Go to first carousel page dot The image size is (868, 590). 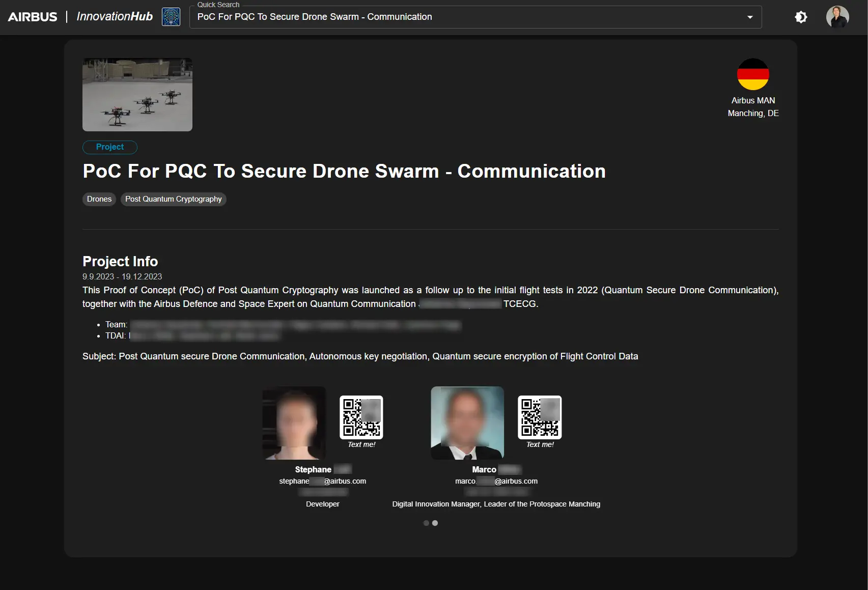[426, 523]
